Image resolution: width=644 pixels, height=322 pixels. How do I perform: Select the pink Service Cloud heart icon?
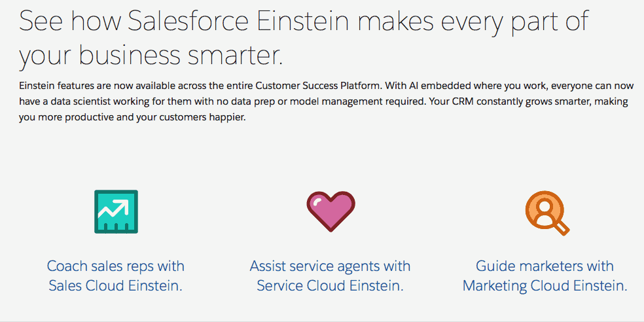pyautogui.click(x=331, y=211)
